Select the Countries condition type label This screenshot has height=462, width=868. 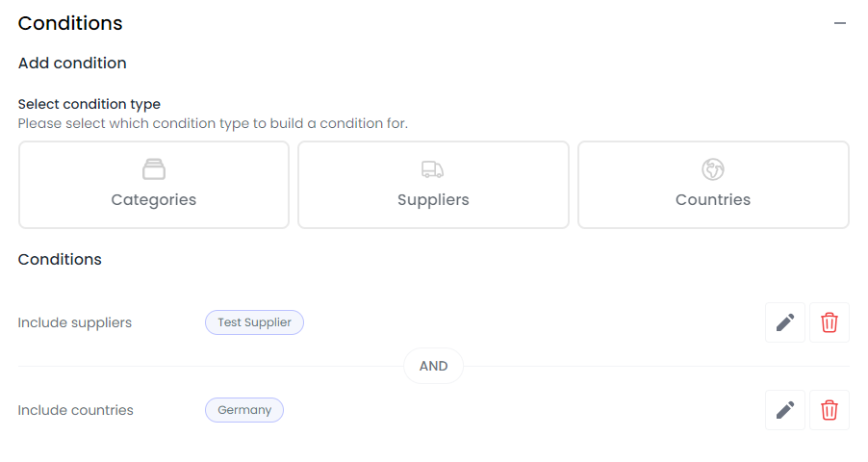[713, 199]
